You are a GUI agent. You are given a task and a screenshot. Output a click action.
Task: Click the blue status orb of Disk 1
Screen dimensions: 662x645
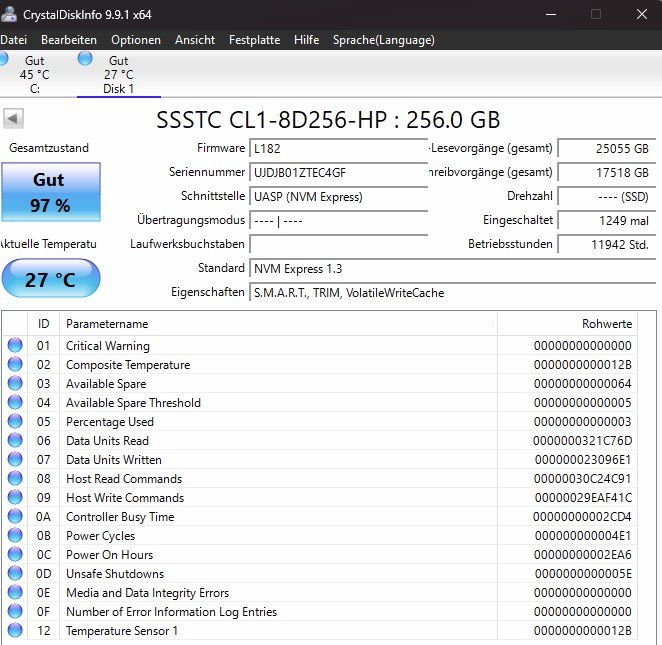click(x=85, y=58)
